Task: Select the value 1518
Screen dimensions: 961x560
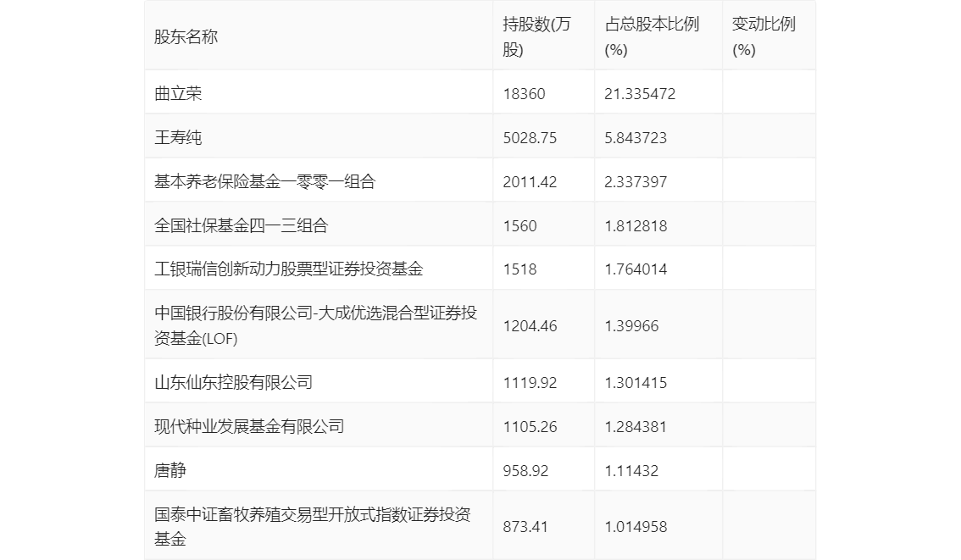Action: tap(519, 269)
